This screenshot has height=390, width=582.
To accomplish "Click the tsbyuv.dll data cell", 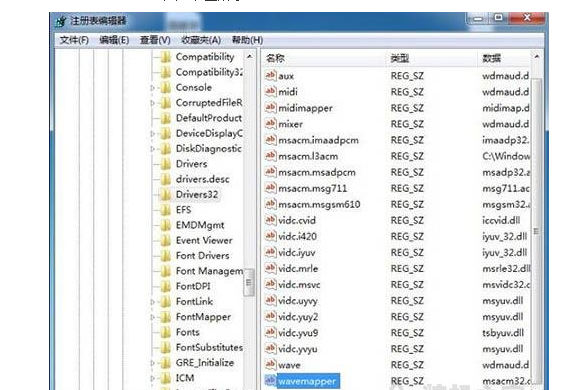I will 503,333.
